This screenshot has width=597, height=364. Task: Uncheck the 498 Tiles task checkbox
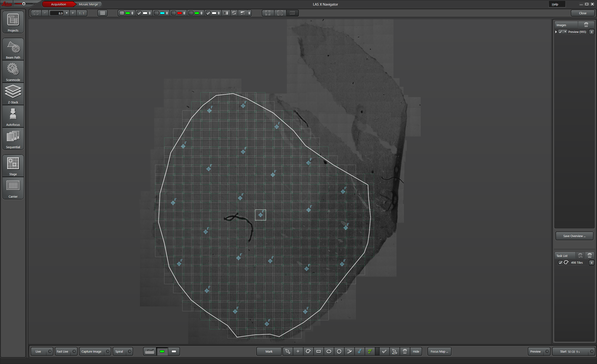[x=560, y=262]
